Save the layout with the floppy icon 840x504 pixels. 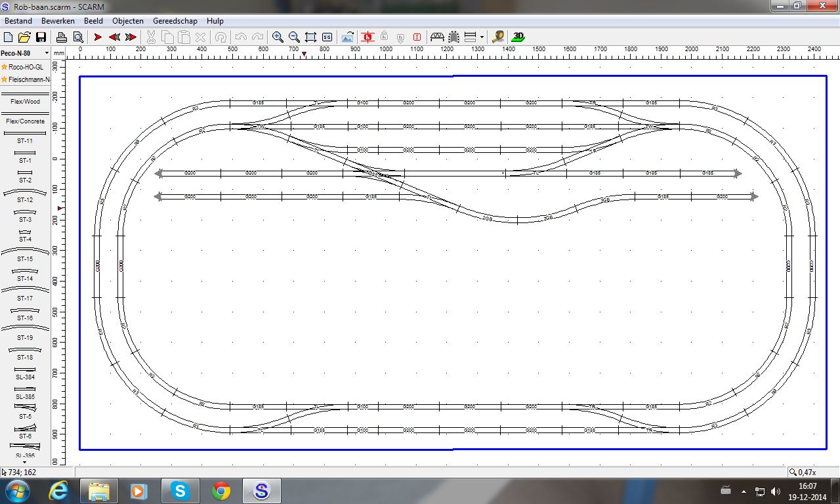[x=41, y=37]
